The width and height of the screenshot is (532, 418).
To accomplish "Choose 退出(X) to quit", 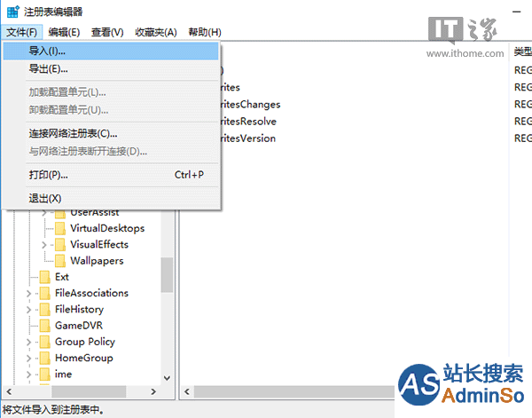I will [111, 198].
